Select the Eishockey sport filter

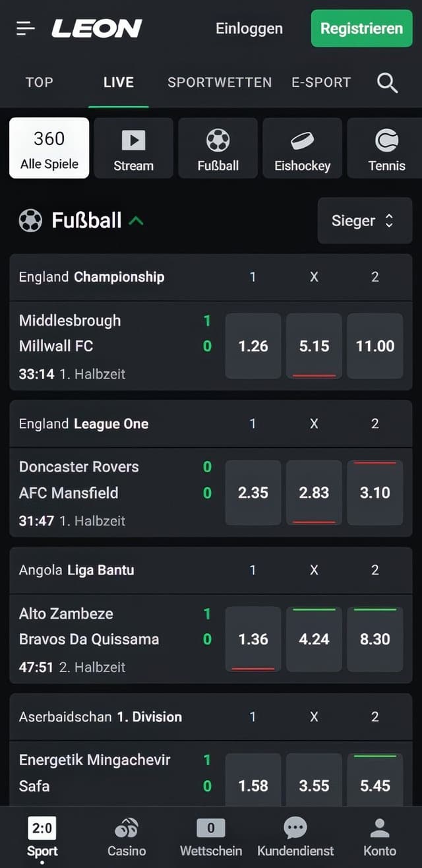coord(302,148)
